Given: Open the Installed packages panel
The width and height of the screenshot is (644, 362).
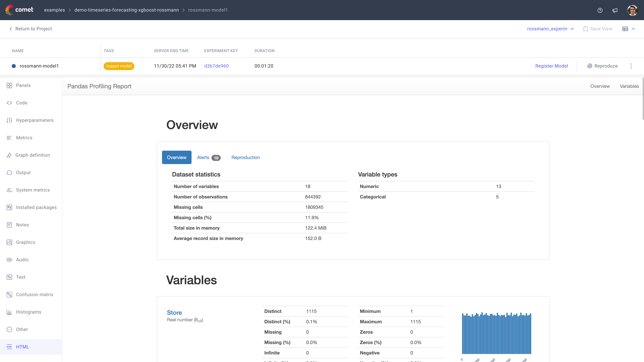Looking at the screenshot, I should point(36,207).
